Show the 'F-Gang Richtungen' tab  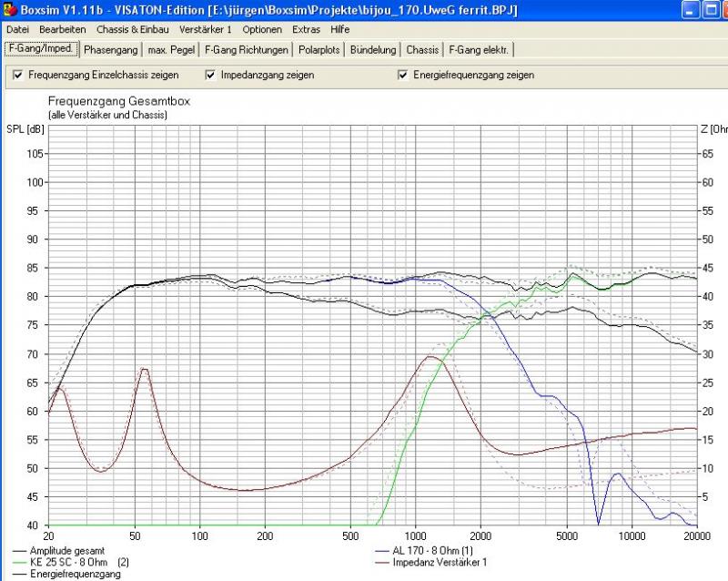pos(246,49)
